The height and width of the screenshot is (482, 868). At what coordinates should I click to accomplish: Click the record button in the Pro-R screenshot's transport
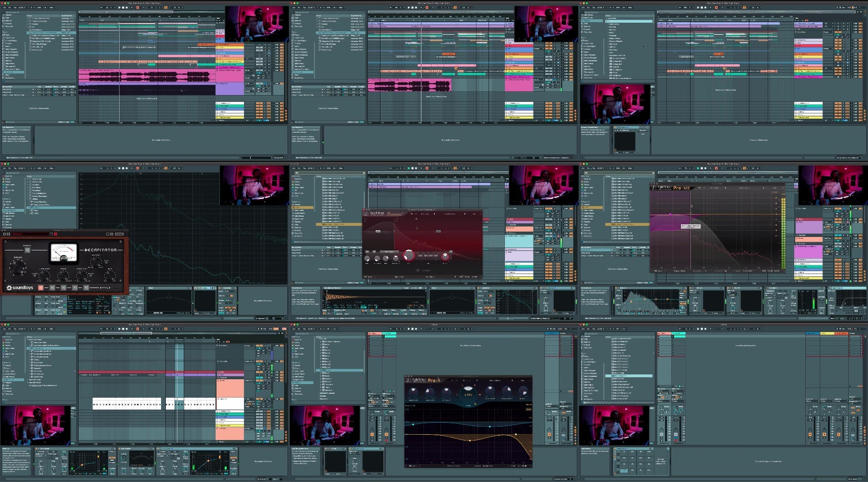pyautogui.click(x=416, y=329)
